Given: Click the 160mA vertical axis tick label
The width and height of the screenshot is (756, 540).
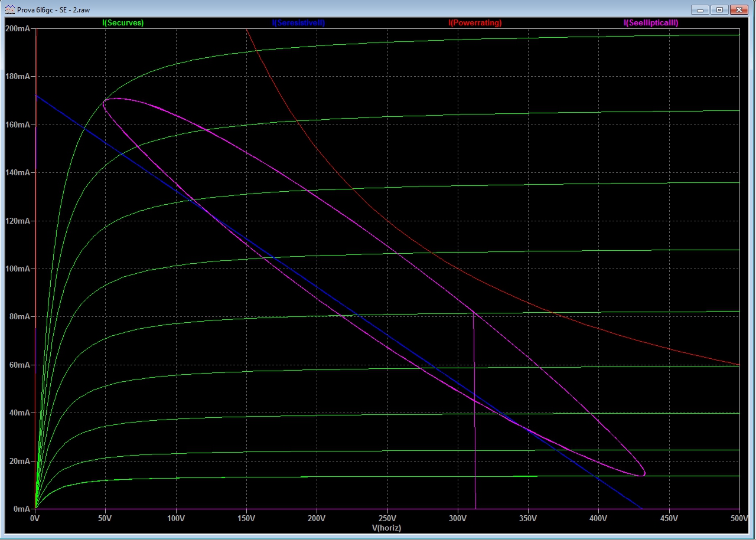Looking at the screenshot, I should 17,125.
